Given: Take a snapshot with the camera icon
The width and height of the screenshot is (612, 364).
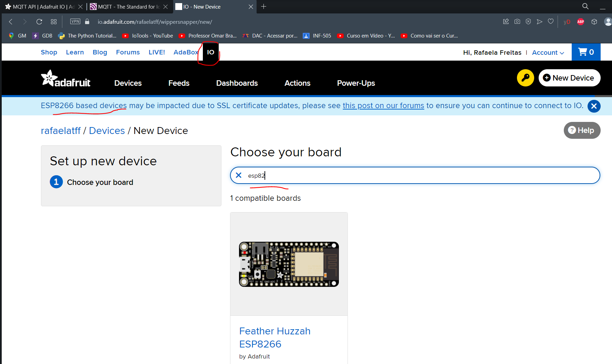Looking at the screenshot, I should 517,21.
